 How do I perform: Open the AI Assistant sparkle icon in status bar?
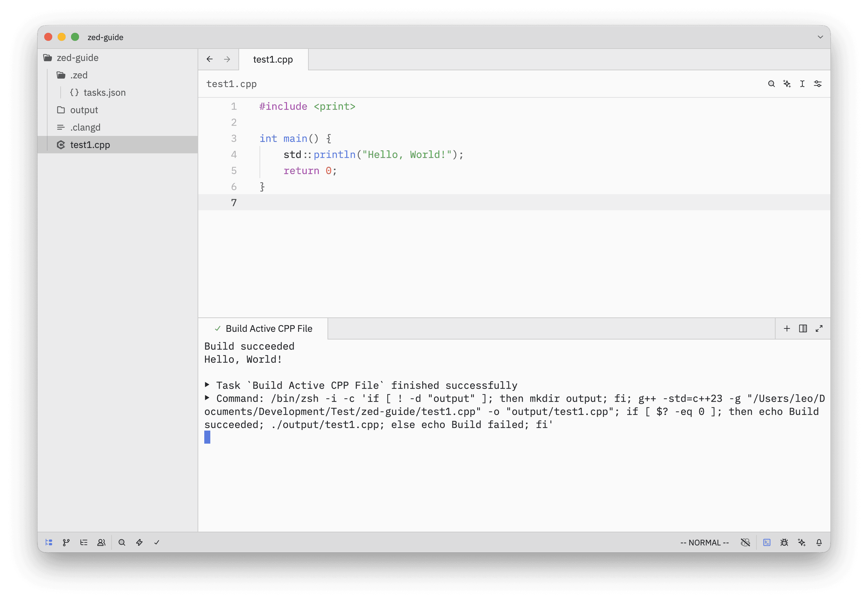tap(802, 542)
